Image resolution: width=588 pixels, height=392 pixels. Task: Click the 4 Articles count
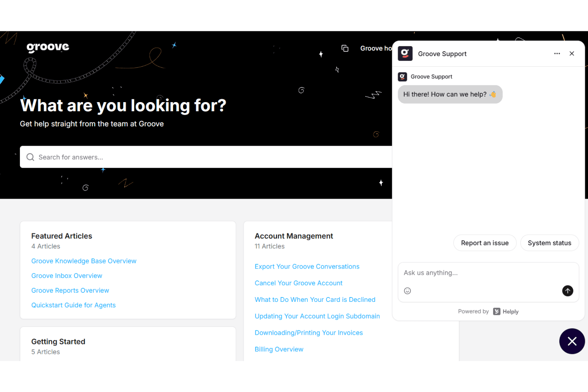[x=46, y=246]
